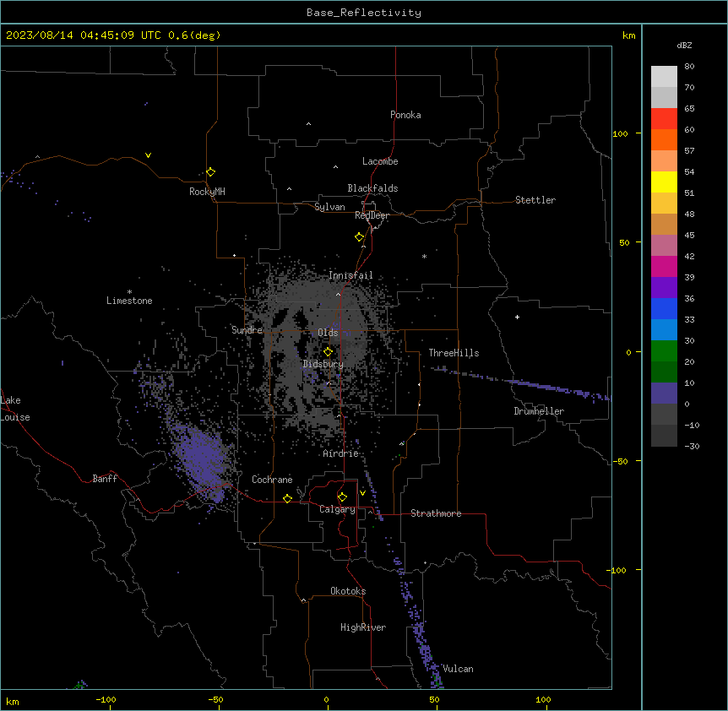Click the yellow V marker northeast of Calgary

coord(362,493)
